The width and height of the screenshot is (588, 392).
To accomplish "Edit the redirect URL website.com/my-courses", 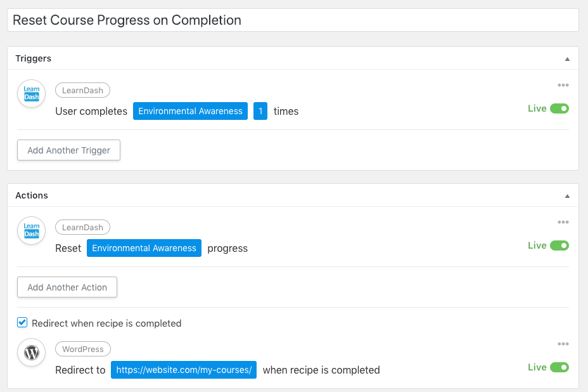I will pyautogui.click(x=184, y=370).
